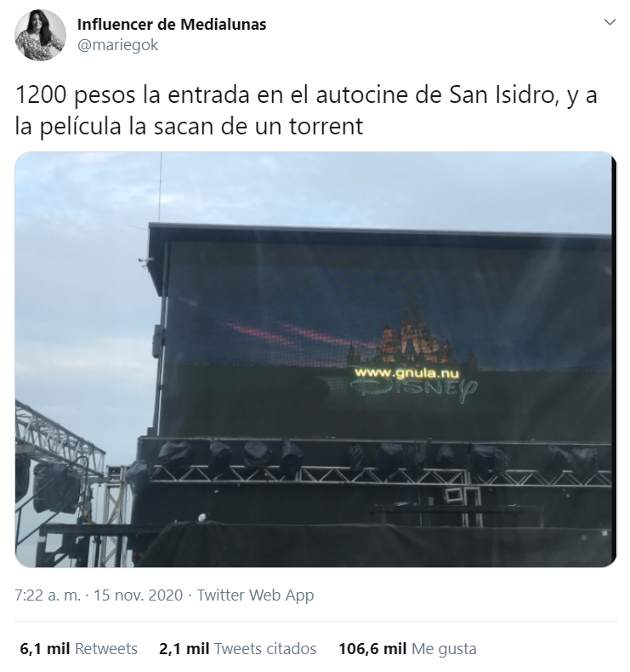Click the Disney logo in the photo
630x672 pixels.
click(x=414, y=390)
